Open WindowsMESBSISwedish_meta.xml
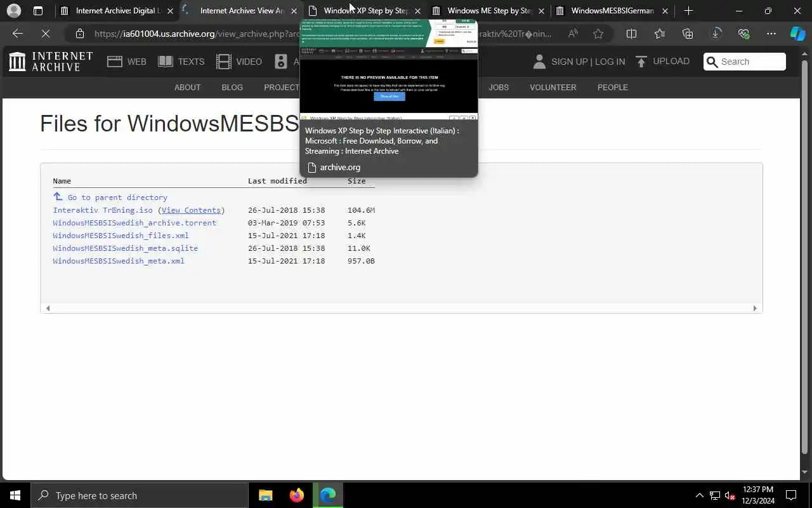812x508 pixels. click(119, 261)
